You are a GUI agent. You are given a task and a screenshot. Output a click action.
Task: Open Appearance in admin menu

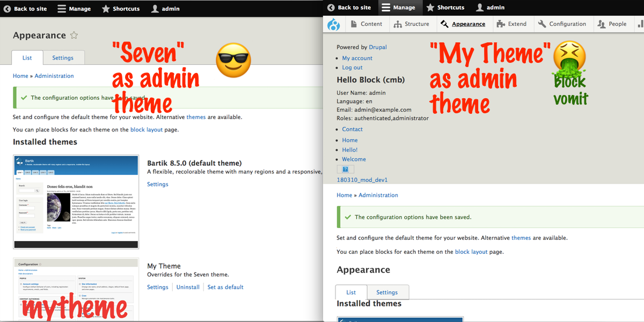click(463, 24)
